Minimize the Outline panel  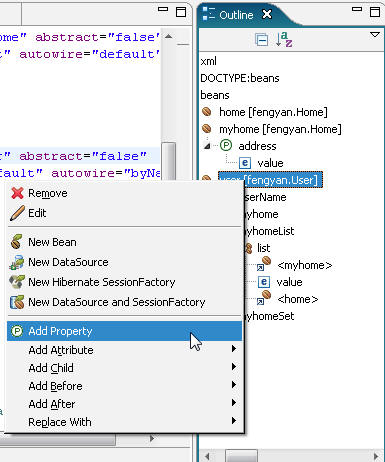click(357, 9)
